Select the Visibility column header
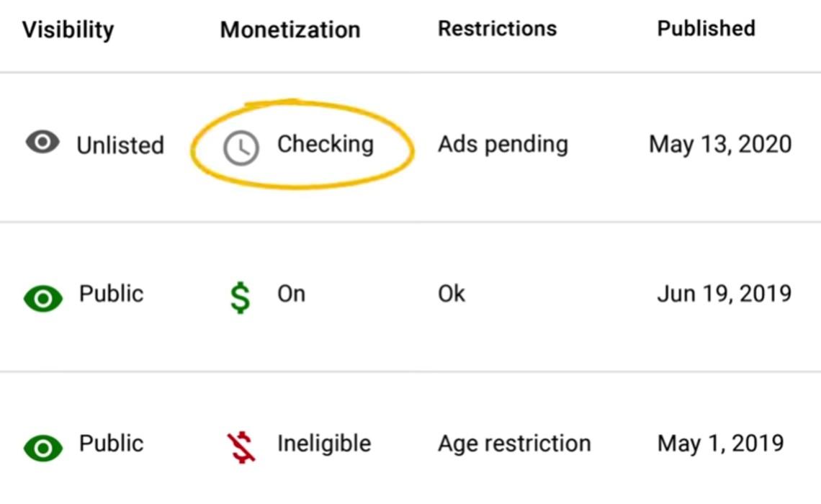The width and height of the screenshot is (821, 504). tap(68, 29)
